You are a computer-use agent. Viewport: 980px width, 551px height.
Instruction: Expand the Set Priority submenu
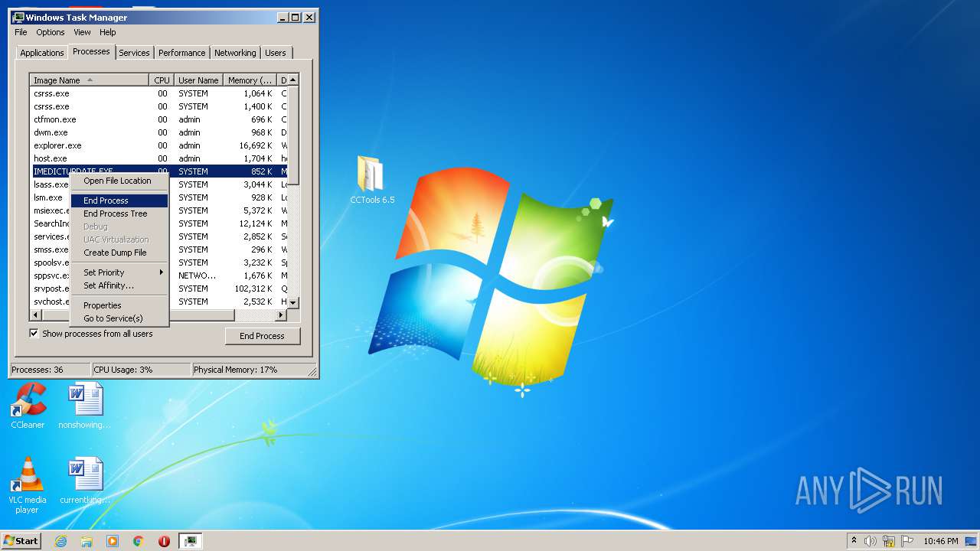[119, 272]
